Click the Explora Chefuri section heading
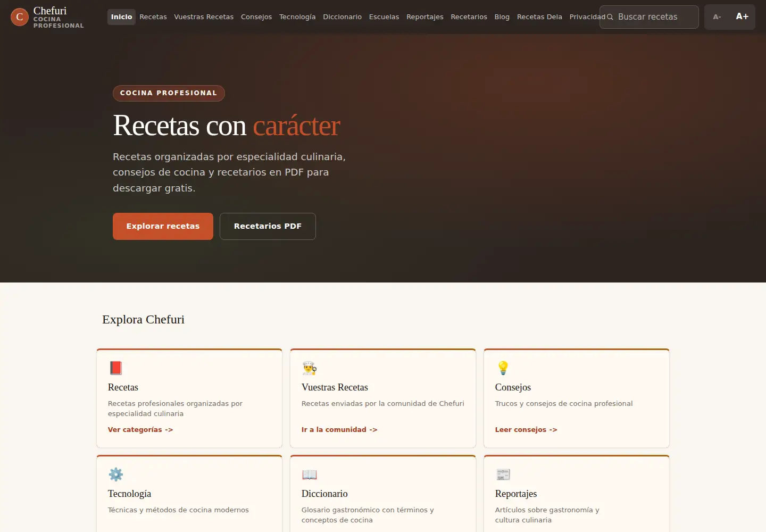Screen dimensions: 766x532 (143, 319)
